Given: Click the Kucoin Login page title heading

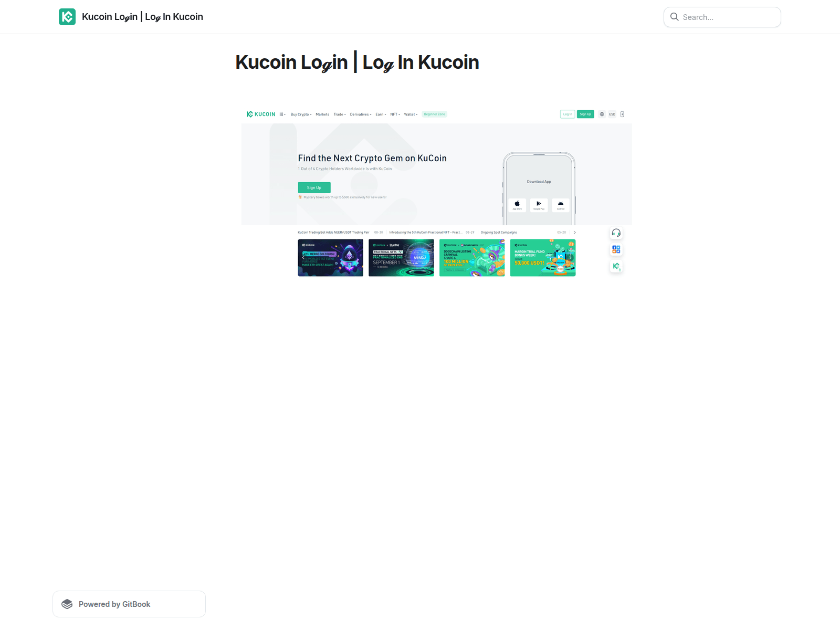Looking at the screenshot, I should 357,62.
